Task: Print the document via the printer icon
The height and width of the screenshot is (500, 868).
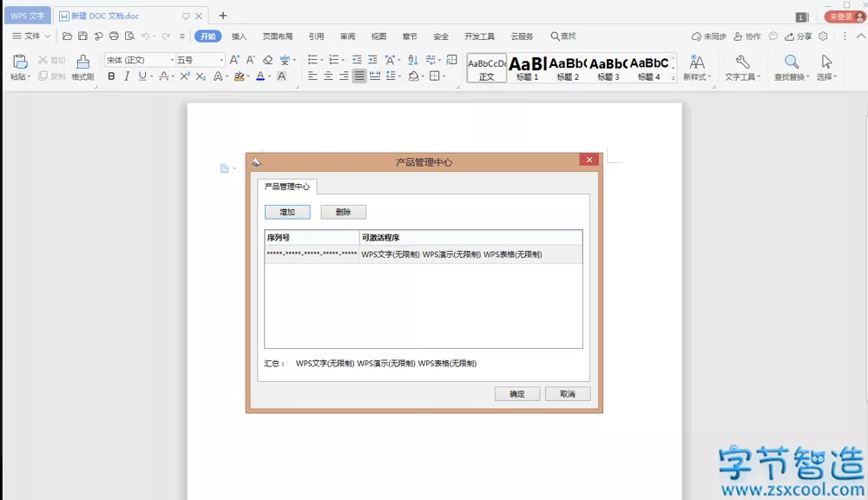Action: 114,36
